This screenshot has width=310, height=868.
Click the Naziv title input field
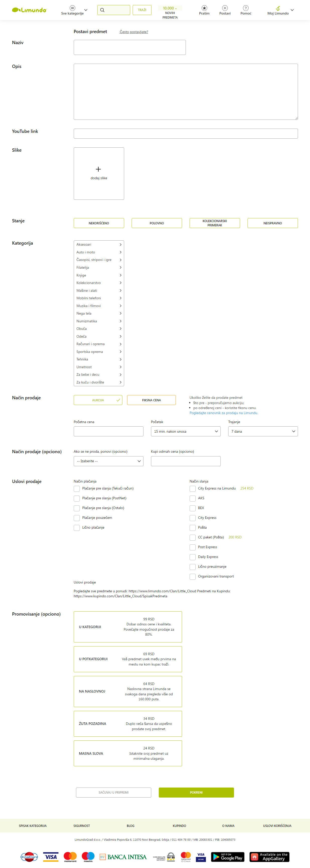(129, 48)
